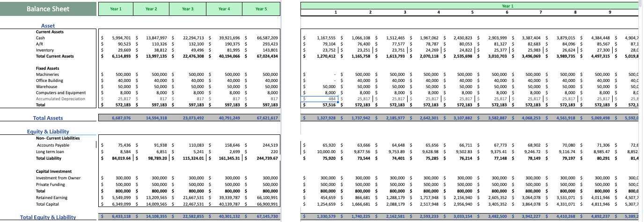Click the Equity & Liability heading
This screenshot has height=222, width=644.
pos(48,132)
